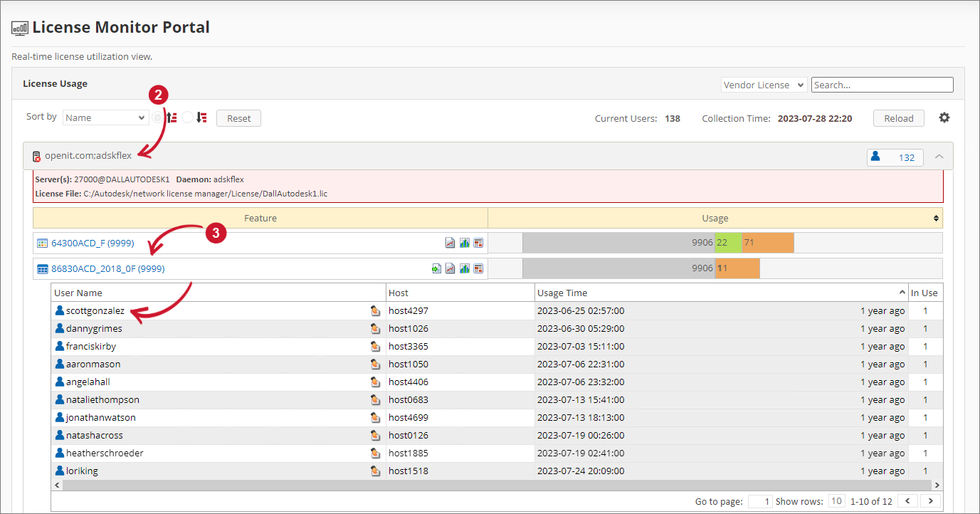The height and width of the screenshot is (514, 980).
Task: Click usage time 2023-07-13 15:41:00
Action: [x=581, y=400]
